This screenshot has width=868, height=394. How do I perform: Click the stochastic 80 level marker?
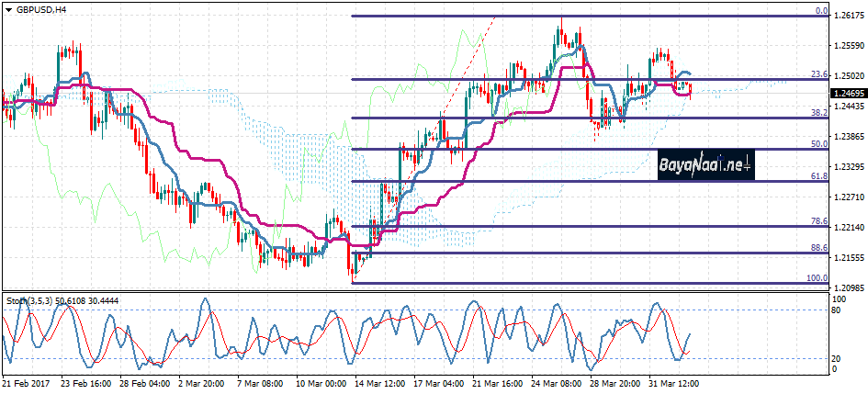pos(837,310)
